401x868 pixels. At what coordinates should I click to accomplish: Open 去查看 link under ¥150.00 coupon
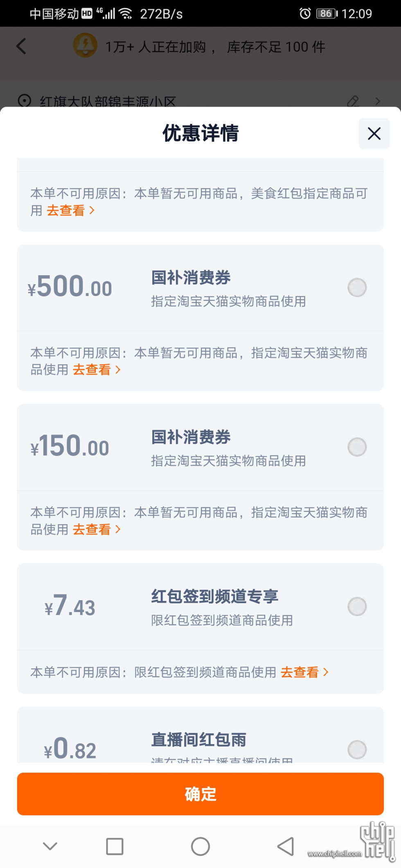click(97, 529)
